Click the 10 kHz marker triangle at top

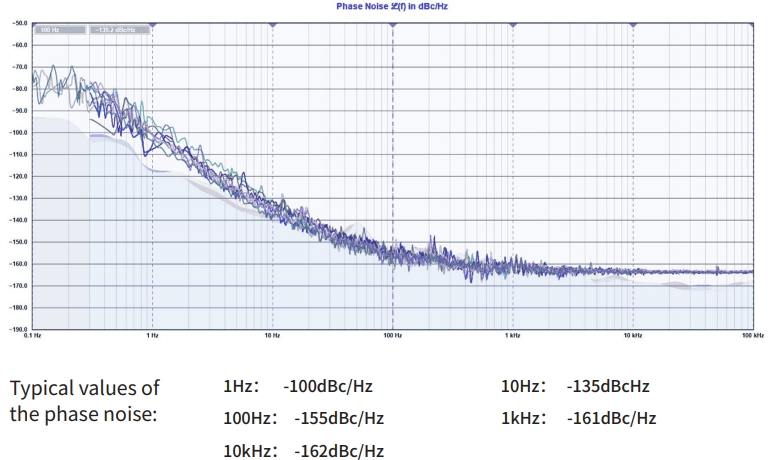632,23
